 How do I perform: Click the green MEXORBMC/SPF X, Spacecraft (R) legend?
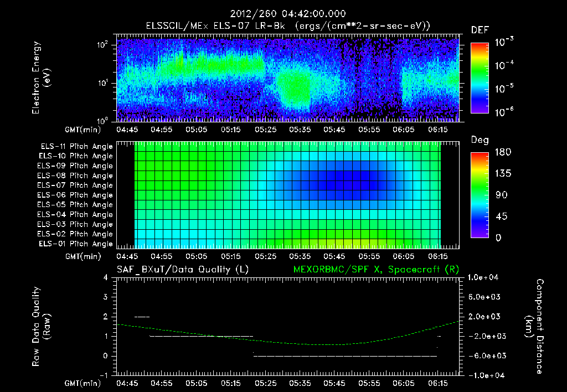click(376, 270)
